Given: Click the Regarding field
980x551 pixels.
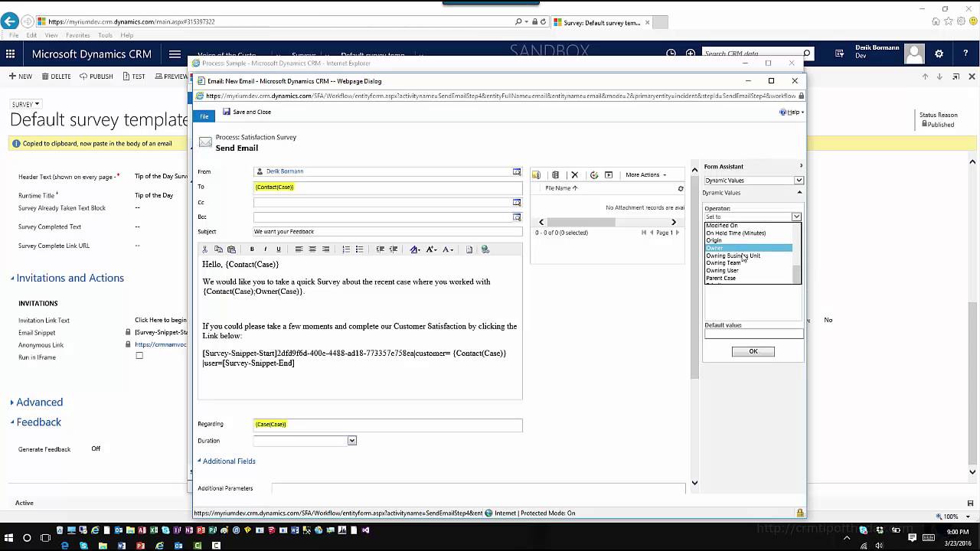Looking at the screenshot, I should (x=387, y=425).
